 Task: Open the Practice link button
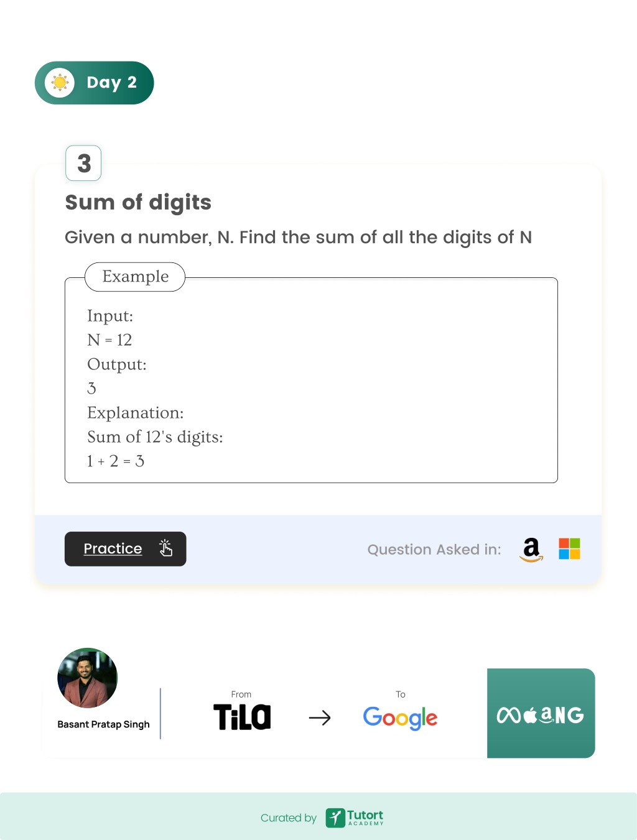click(x=125, y=549)
